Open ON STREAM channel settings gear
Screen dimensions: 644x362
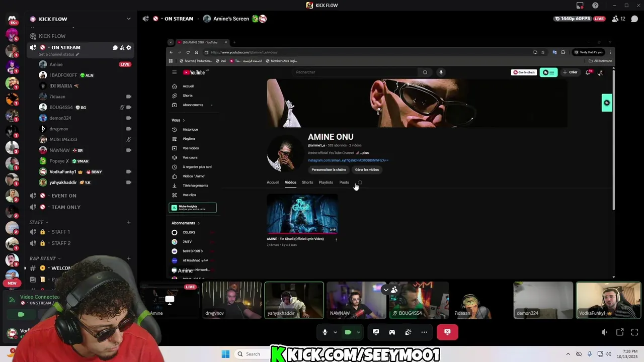129,48
